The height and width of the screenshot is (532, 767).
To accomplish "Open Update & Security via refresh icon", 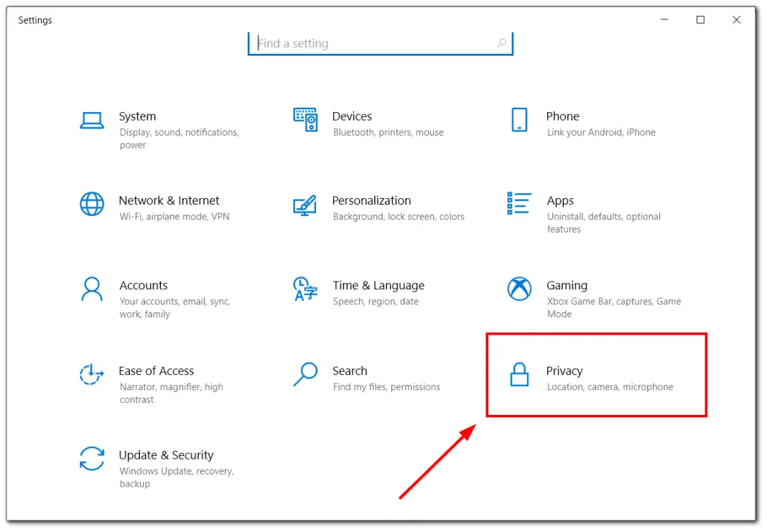I will pos(92,459).
